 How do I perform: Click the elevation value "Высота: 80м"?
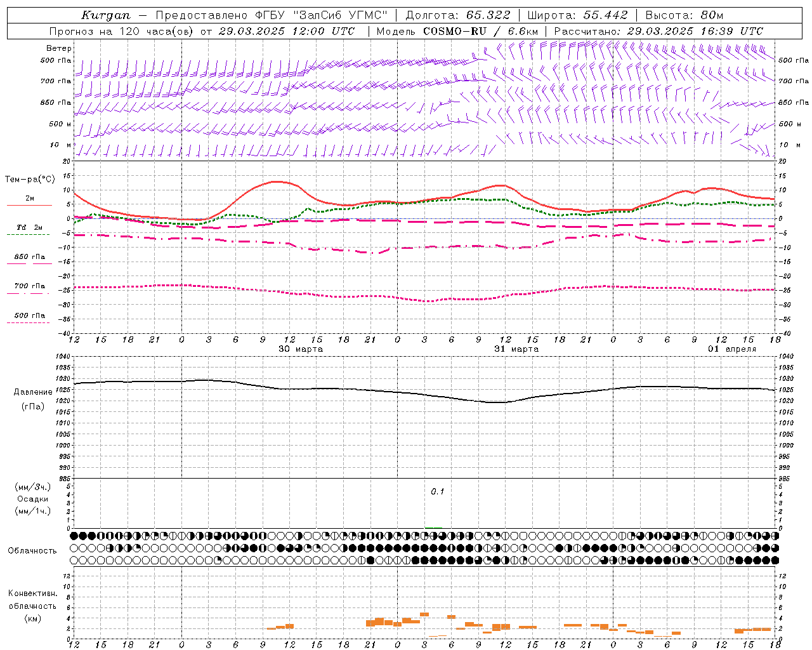click(x=684, y=15)
